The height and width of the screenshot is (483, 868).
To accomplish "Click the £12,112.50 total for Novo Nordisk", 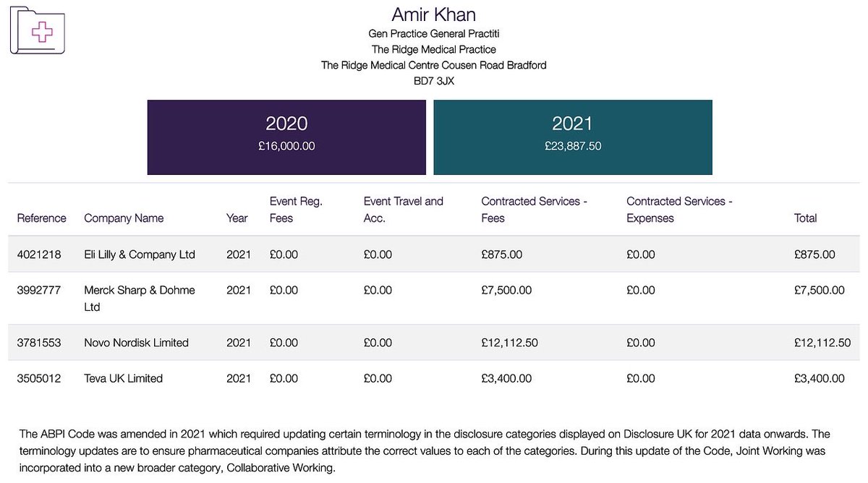I will 822,343.
